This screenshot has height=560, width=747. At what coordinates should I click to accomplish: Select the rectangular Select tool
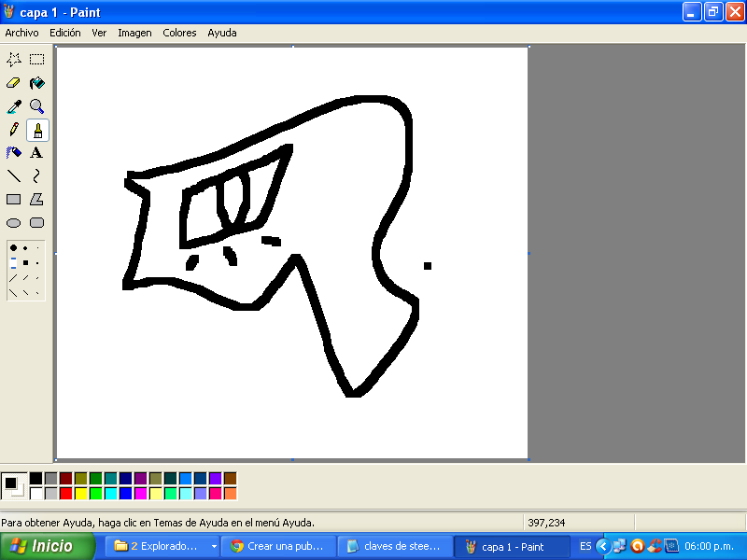click(37, 60)
